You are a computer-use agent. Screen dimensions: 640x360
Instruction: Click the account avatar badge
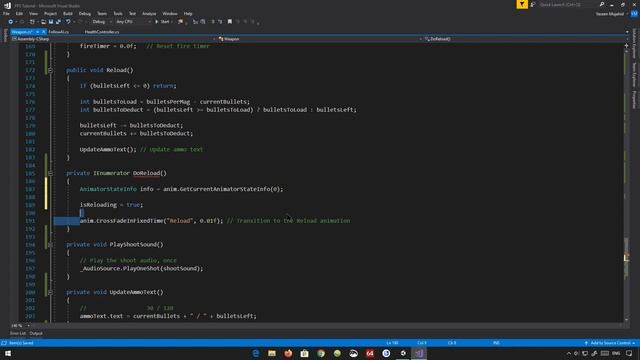coord(634,14)
